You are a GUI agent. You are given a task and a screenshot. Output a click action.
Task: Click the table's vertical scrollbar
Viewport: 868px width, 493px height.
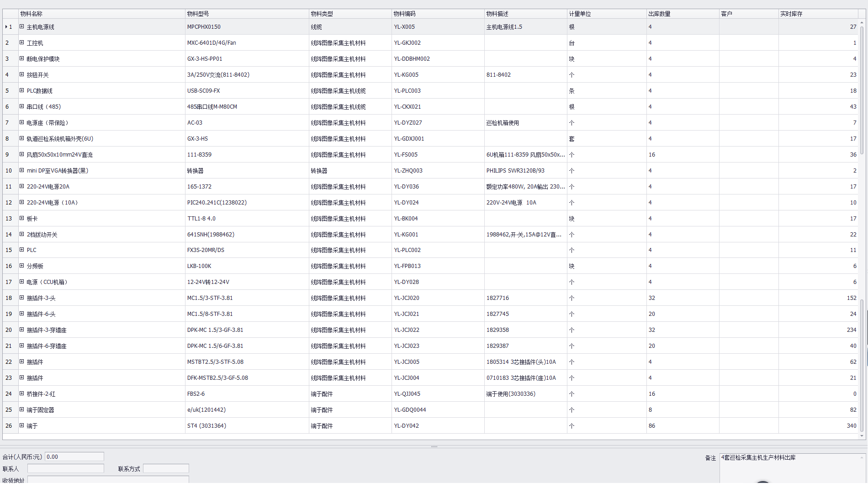[x=862, y=91]
